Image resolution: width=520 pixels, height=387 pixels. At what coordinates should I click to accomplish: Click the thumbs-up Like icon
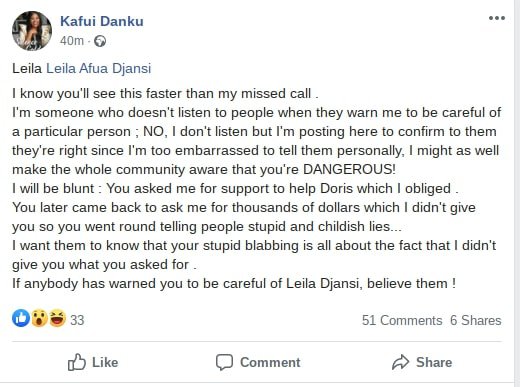pos(77,362)
